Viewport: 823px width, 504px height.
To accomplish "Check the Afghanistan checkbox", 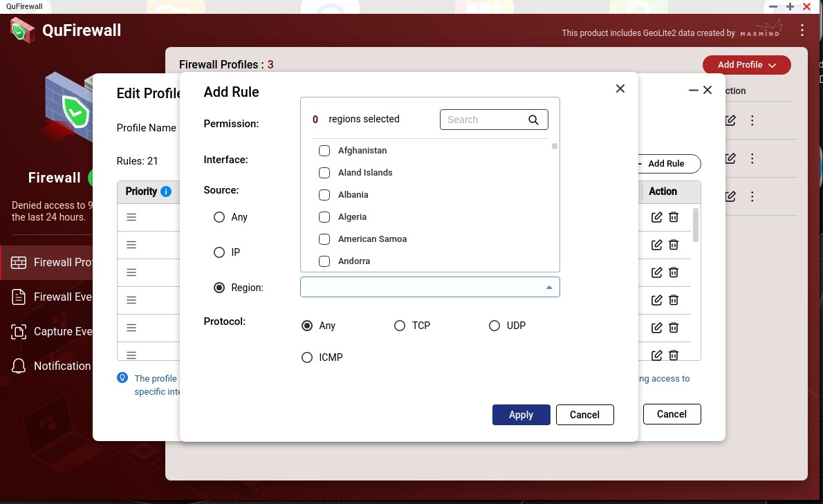I will pyautogui.click(x=324, y=151).
